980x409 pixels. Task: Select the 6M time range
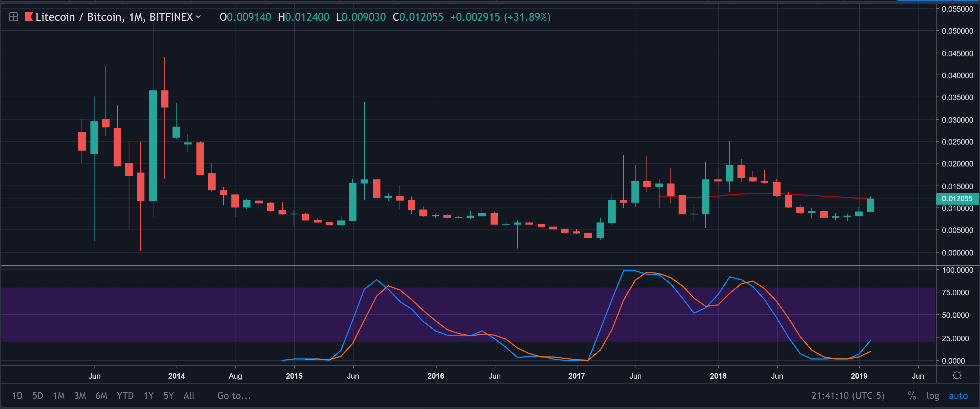pyautogui.click(x=102, y=396)
